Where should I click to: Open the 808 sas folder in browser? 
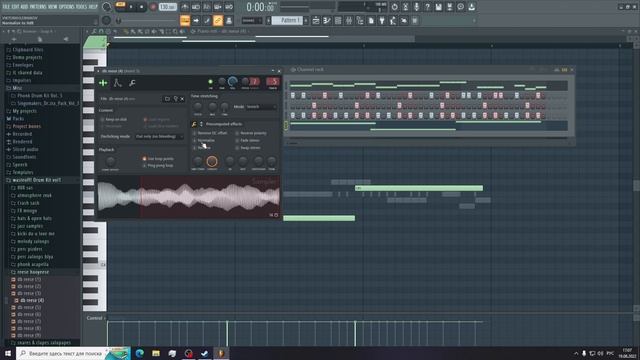tap(24, 188)
